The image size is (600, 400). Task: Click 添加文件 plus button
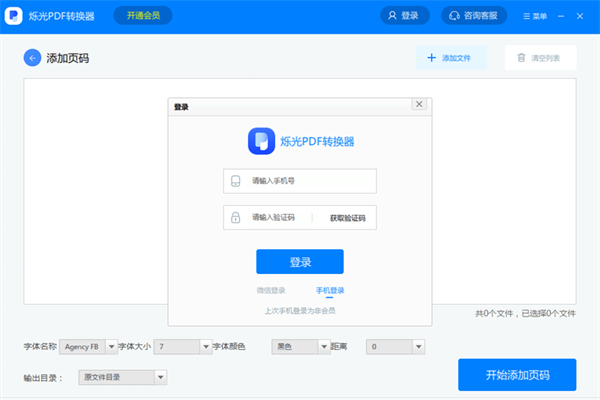click(450, 58)
